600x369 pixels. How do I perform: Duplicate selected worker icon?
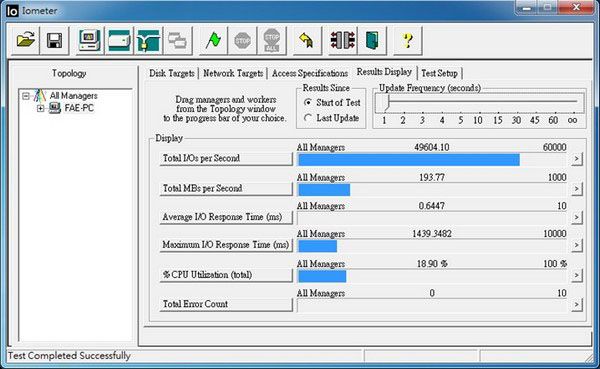click(x=178, y=40)
